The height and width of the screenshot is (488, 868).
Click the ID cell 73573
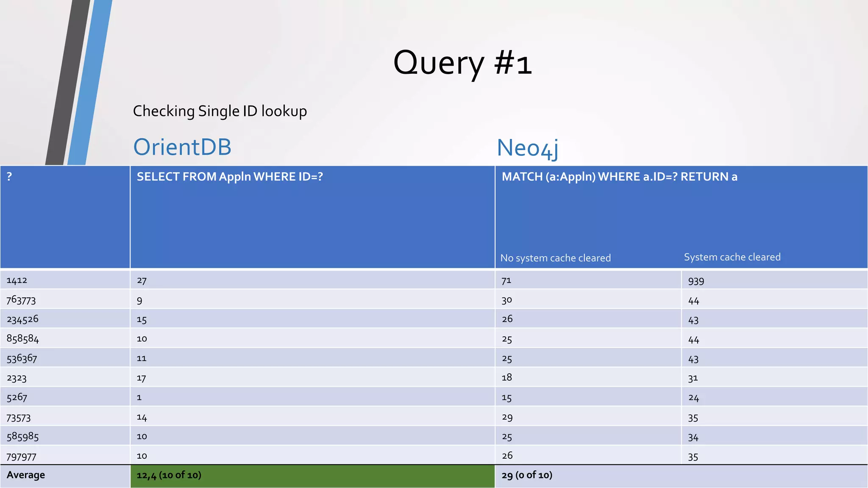point(65,417)
